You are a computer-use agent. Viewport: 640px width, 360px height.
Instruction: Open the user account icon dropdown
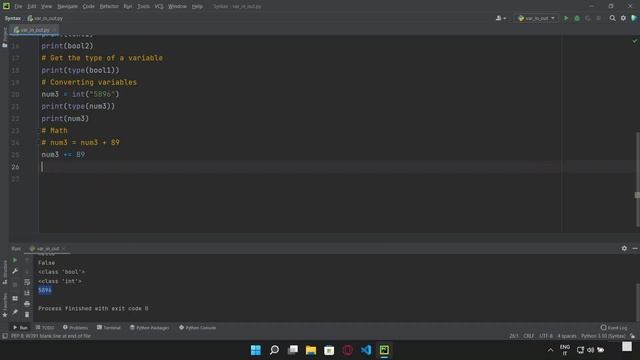(500, 18)
